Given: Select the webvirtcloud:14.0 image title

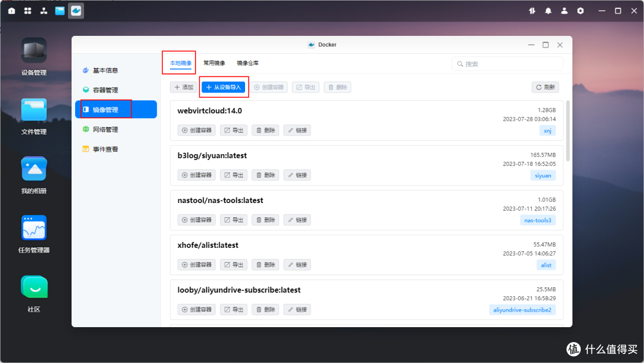Looking at the screenshot, I should tap(209, 110).
